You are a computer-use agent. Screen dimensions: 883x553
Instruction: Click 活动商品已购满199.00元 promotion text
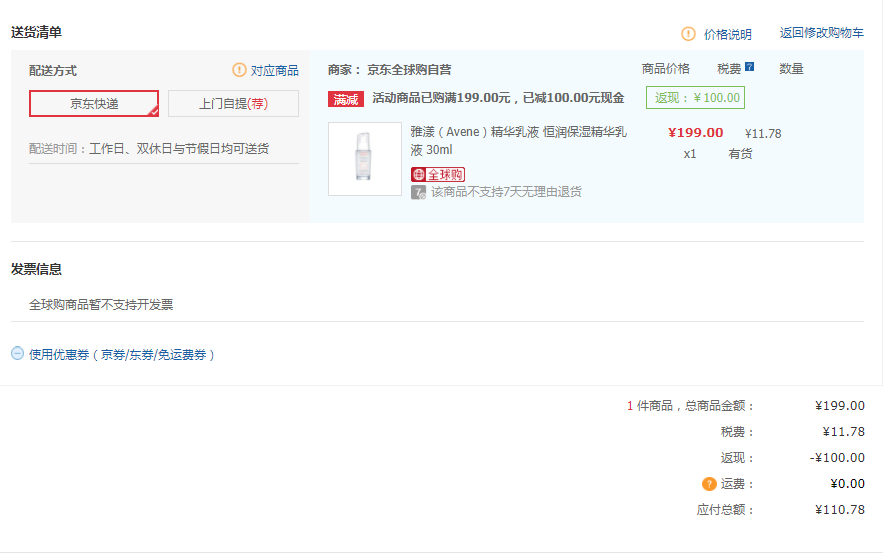498,98
